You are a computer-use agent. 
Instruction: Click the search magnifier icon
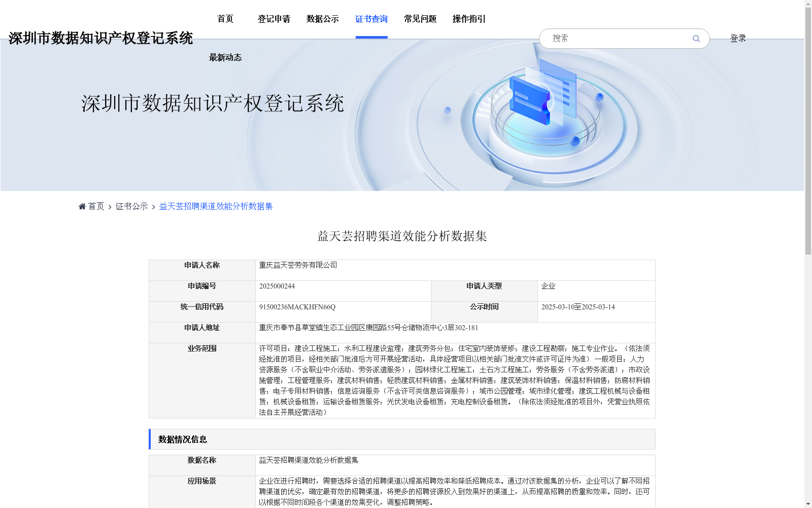coord(696,39)
